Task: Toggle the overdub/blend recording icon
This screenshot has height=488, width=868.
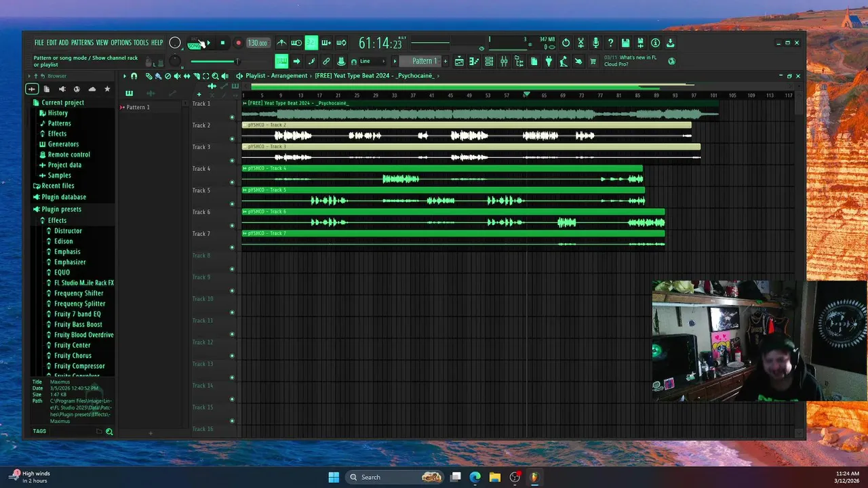Action: (326, 43)
